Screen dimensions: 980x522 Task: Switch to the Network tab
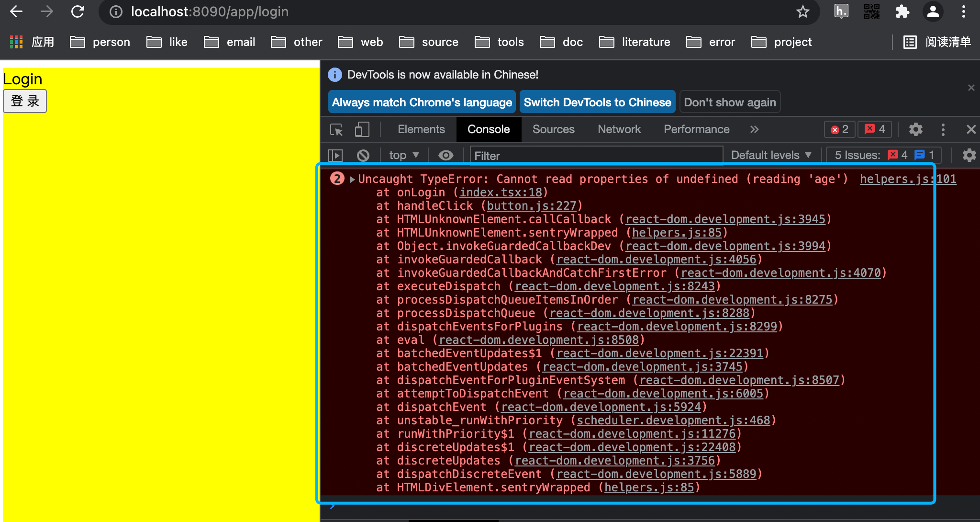point(619,129)
